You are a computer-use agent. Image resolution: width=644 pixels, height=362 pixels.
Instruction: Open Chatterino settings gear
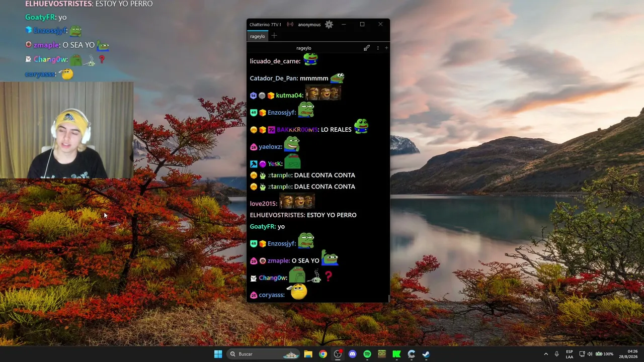tap(329, 24)
